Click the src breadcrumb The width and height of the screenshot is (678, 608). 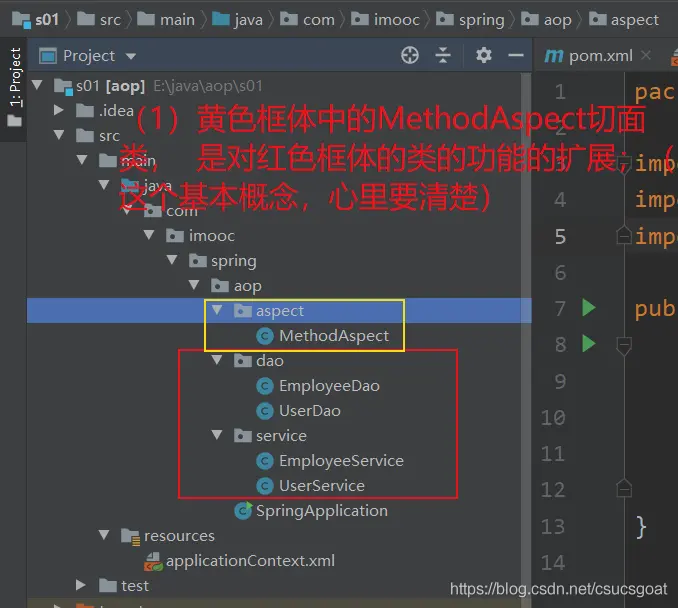point(99,20)
